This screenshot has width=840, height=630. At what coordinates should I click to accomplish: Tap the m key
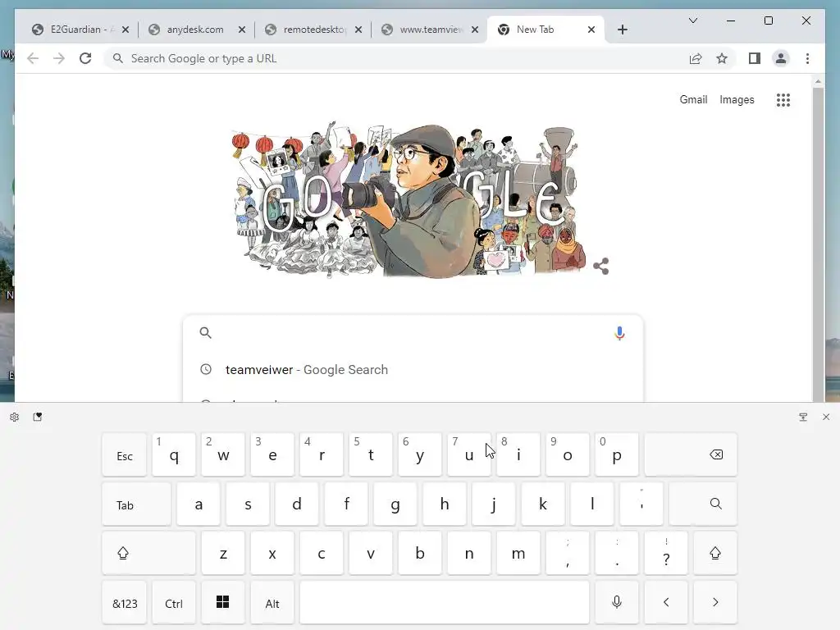[518, 553]
